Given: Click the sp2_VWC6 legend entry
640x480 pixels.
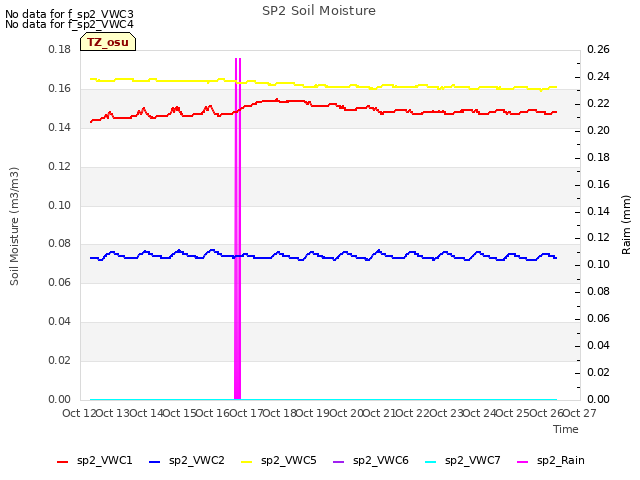Looking at the screenshot, I should [x=371, y=461].
